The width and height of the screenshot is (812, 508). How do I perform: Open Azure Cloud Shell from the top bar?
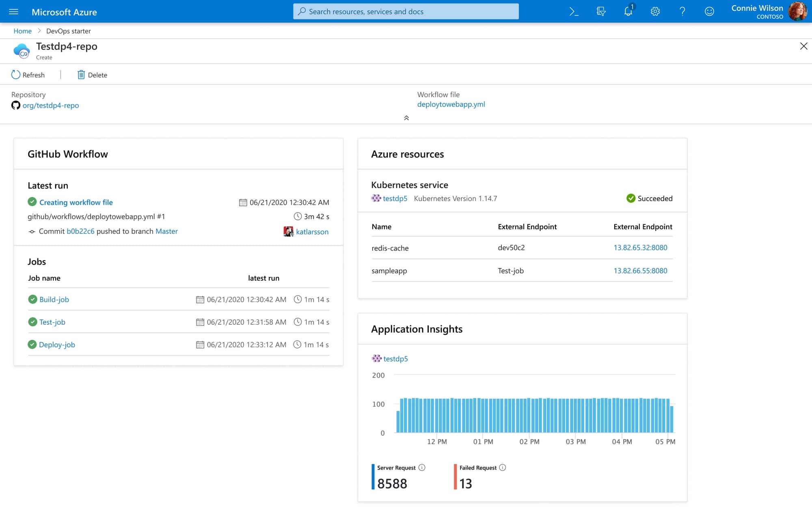pos(573,11)
